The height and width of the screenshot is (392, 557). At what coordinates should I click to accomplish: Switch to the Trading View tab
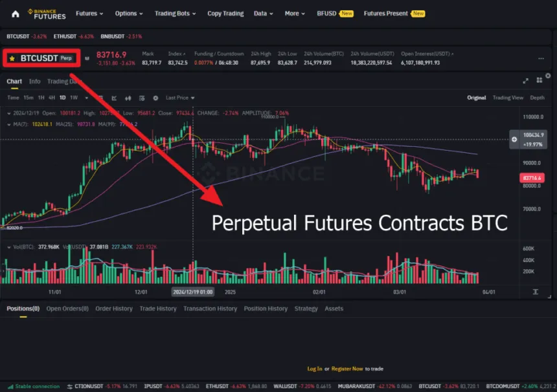508,97
